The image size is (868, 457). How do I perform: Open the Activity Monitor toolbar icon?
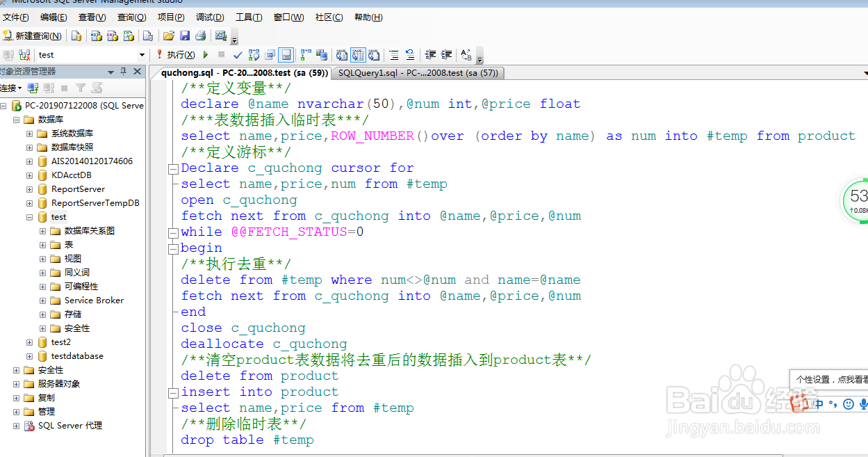click(221, 35)
